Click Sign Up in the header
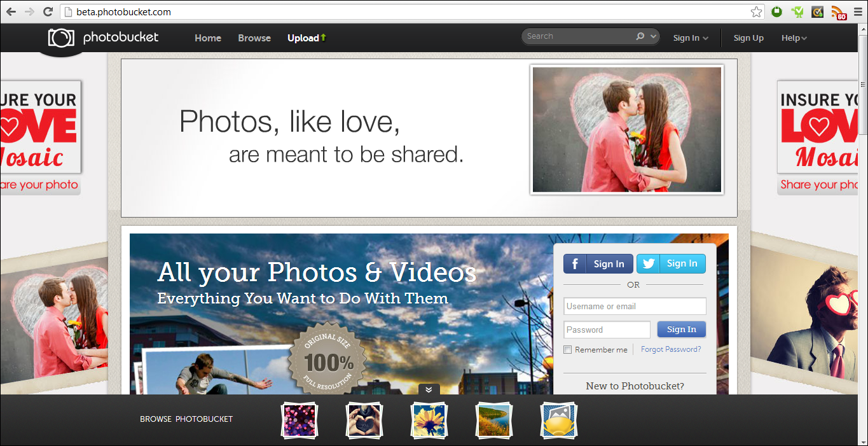868x446 pixels. tap(748, 38)
